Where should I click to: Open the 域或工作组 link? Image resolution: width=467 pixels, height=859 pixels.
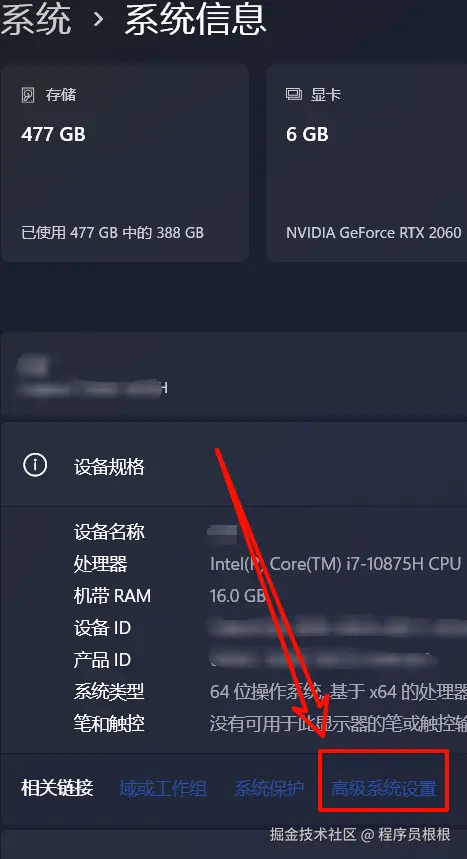tap(163, 789)
